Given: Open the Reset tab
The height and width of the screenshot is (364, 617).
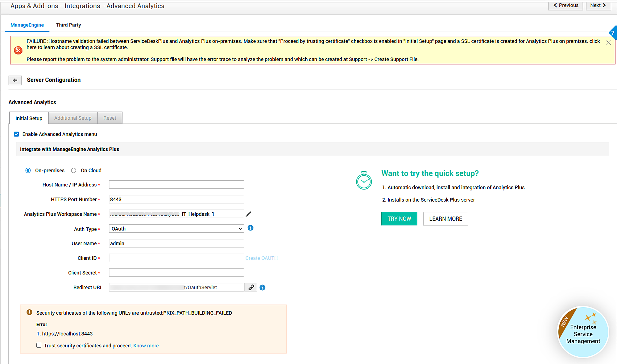Looking at the screenshot, I should point(110,118).
